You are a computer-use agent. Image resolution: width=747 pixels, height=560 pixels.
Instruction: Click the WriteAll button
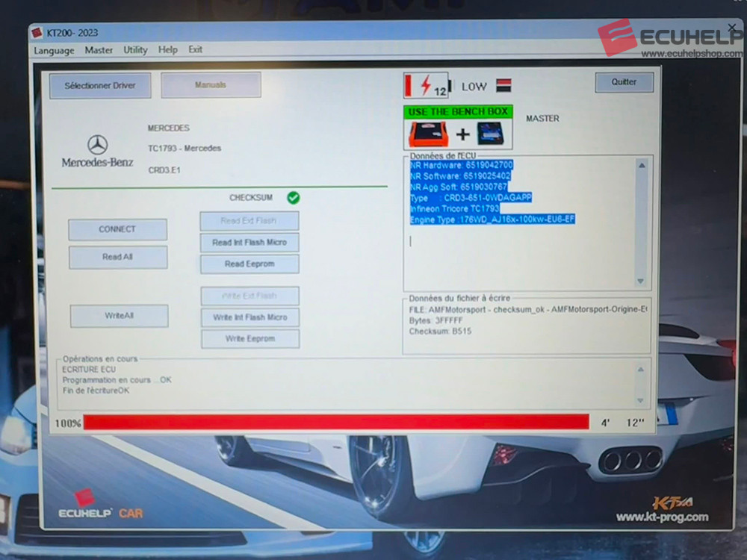[119, 316]
